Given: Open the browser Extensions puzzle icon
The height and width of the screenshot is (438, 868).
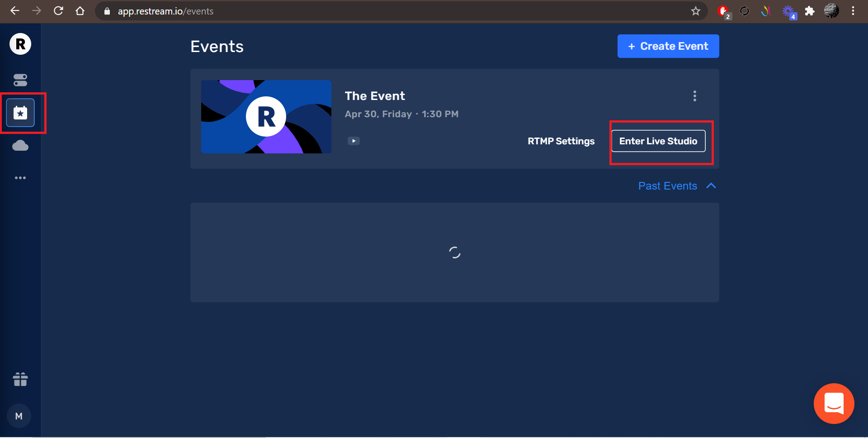Looking at the screenshot, I should (x=810, y=11).
